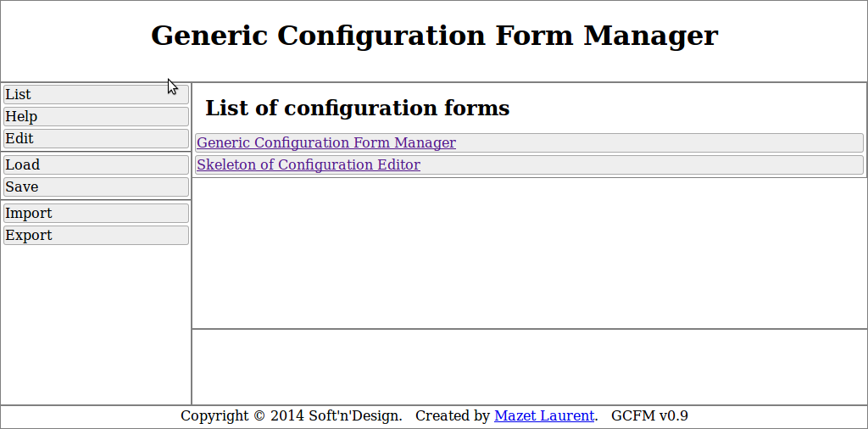
Task: Click the List button in the sidebar
Action: (96, 94)
